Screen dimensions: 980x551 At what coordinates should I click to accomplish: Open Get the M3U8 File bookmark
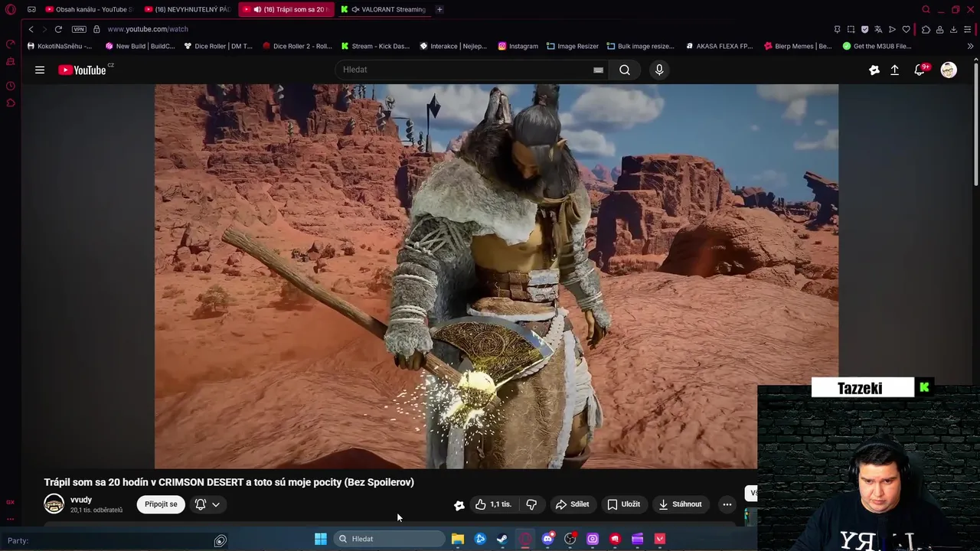pyautogui.click(x=877, y=46)
